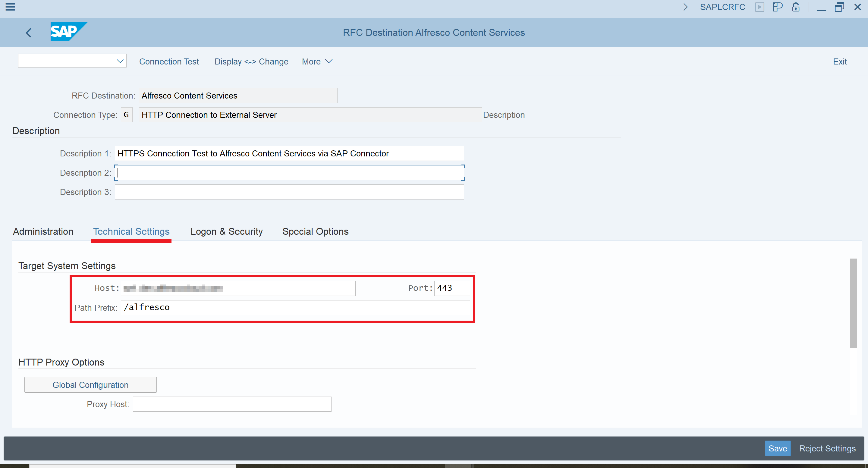868x468 pixels.
Task: Click the Global Configuration button
Action: (90, 385)
